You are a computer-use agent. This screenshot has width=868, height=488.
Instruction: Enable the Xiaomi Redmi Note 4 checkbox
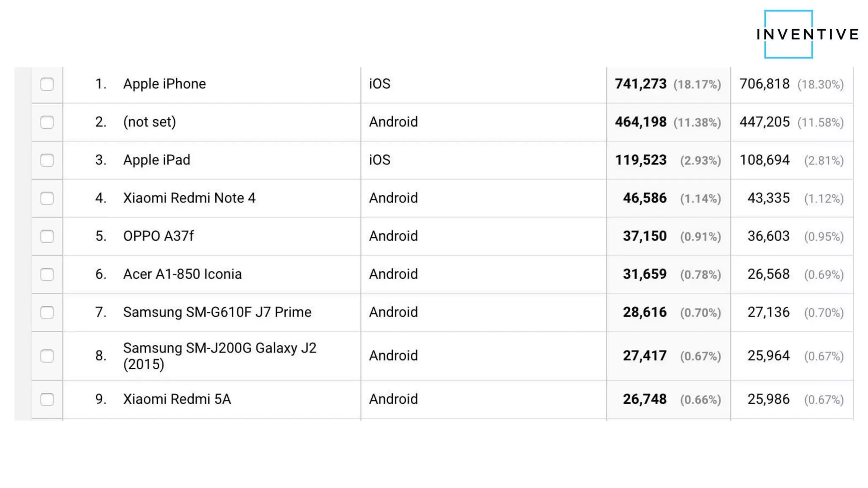(x=47, y=198)
